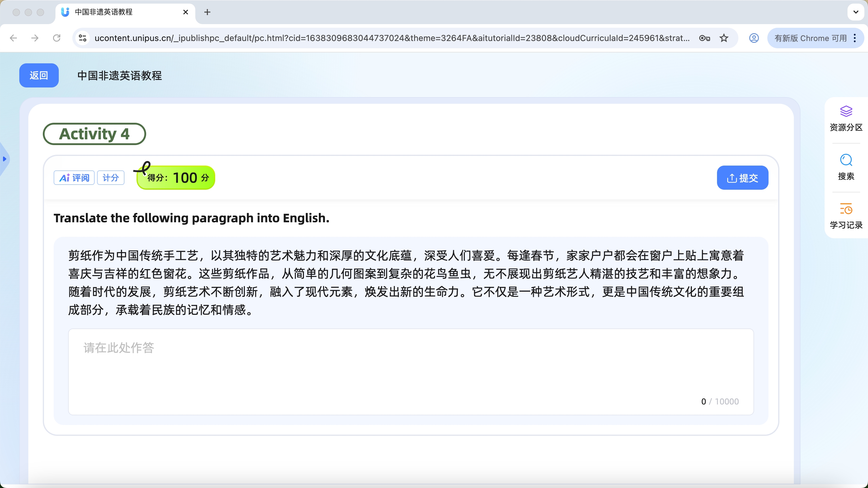This screenshot has width=868, height=488.
Task: Open the 资源分区 resources panel icon
Action: 846,112
